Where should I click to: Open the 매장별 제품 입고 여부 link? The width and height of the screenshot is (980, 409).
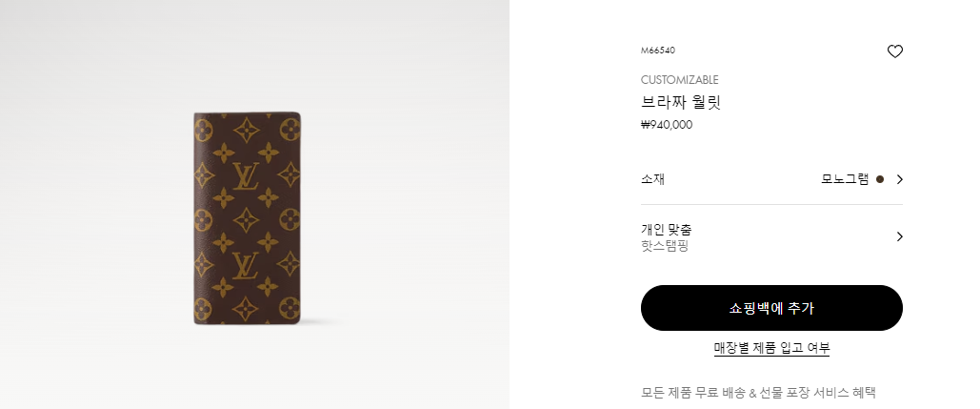click(x=771, y=348)
